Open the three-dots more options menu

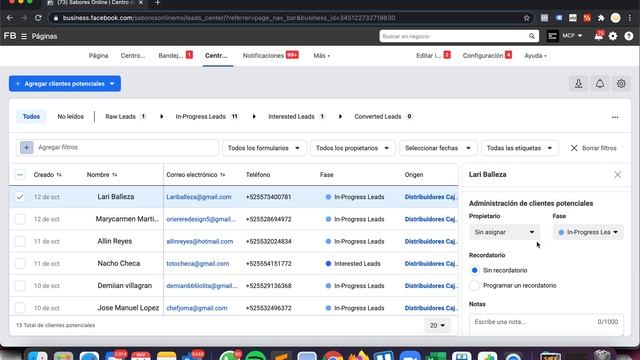pyautogui.click(x=615, y=117)
